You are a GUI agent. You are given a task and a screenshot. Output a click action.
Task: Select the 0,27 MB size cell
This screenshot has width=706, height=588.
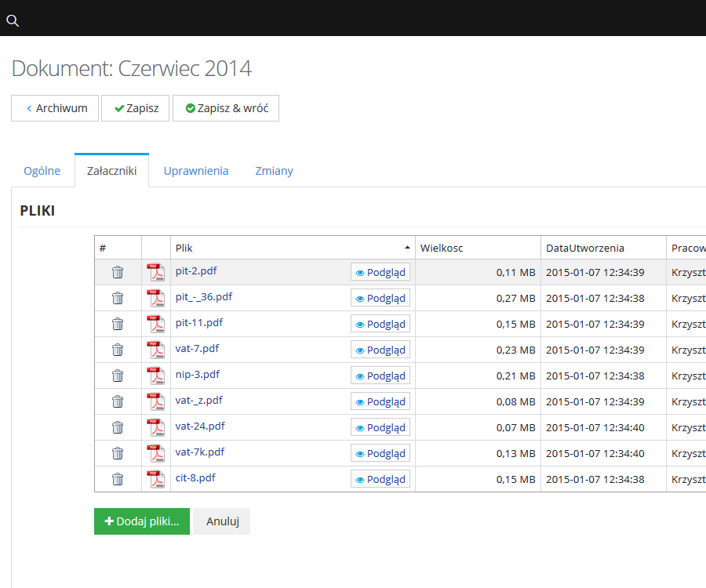478,298
